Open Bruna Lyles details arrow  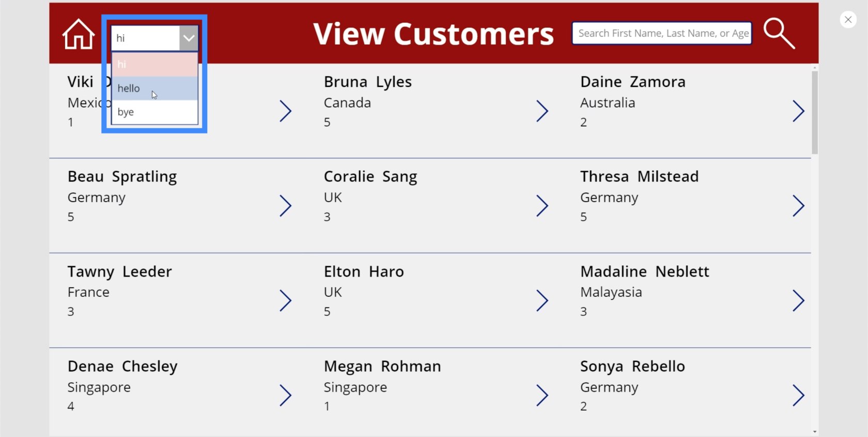point(542,111)
